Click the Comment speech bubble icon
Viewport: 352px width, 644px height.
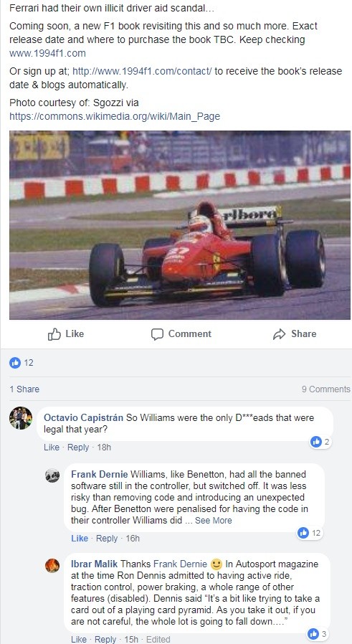click(157, 334)
